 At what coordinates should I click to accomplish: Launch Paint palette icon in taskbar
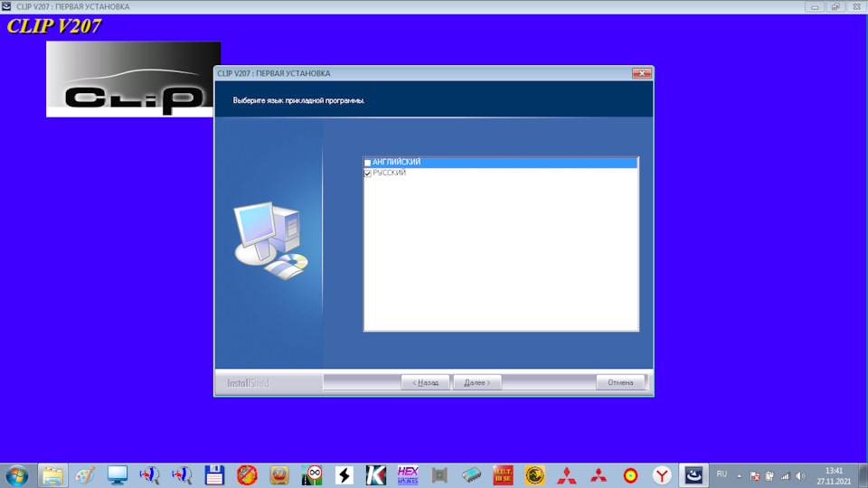coord(85,476)
